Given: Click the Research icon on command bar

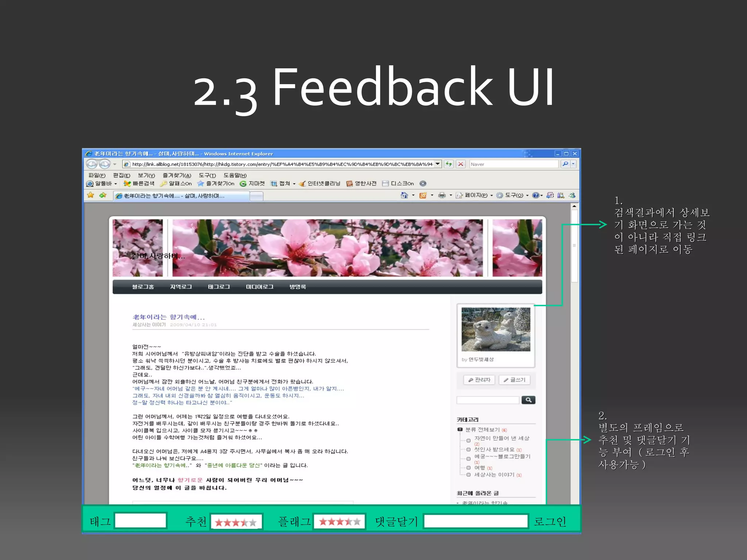Looking at the screenshot, I should (561, 195).
